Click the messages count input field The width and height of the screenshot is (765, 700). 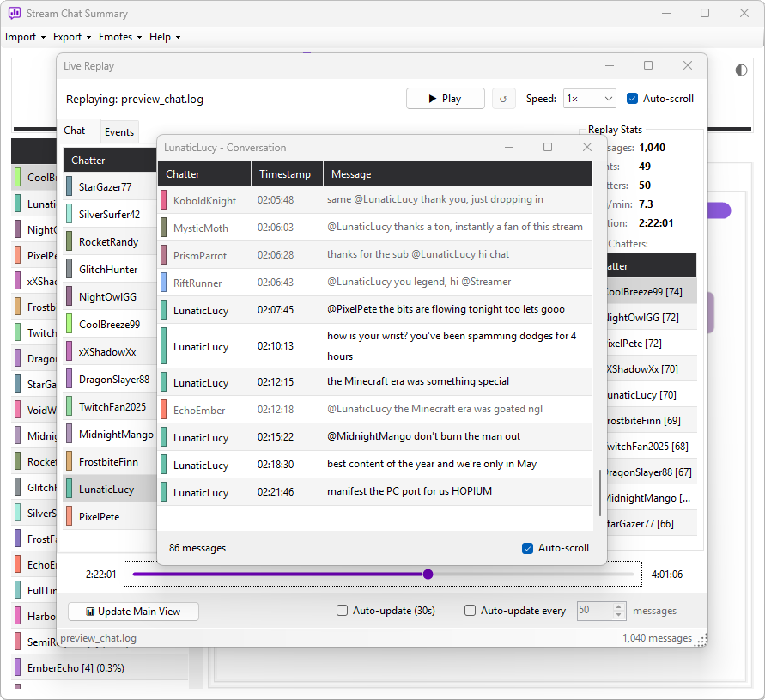[x=595, y=611]
